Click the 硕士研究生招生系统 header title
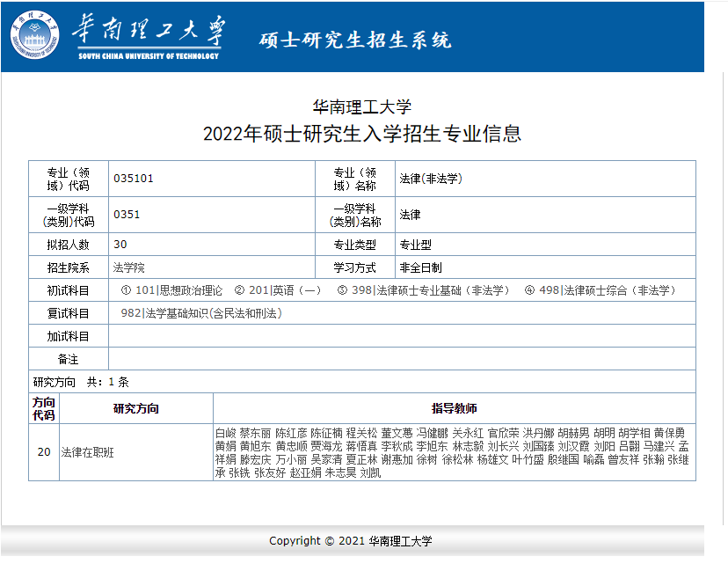 coord(355,40)
